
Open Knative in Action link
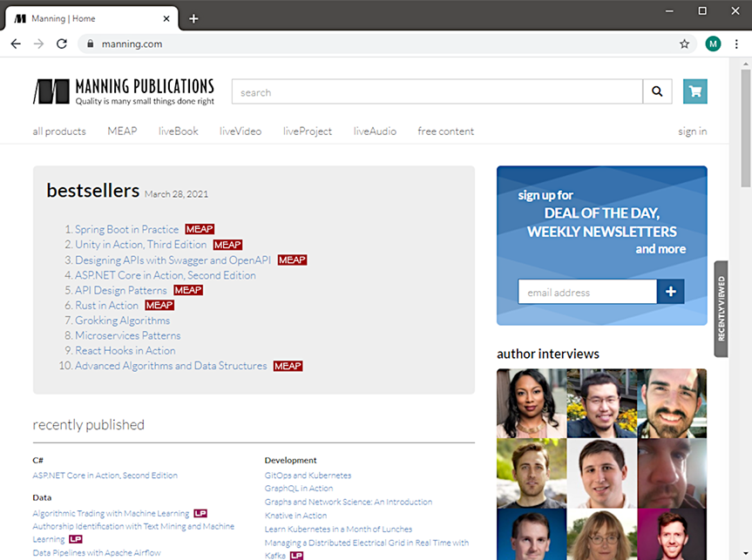pyautogui.click(x=295, y=516)
